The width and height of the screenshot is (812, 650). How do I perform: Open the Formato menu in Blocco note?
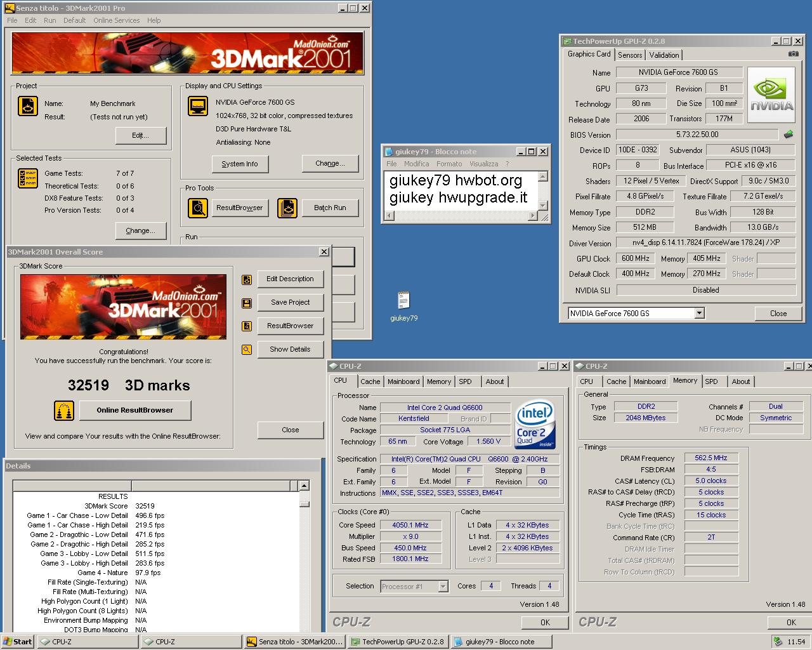[449, 164]
